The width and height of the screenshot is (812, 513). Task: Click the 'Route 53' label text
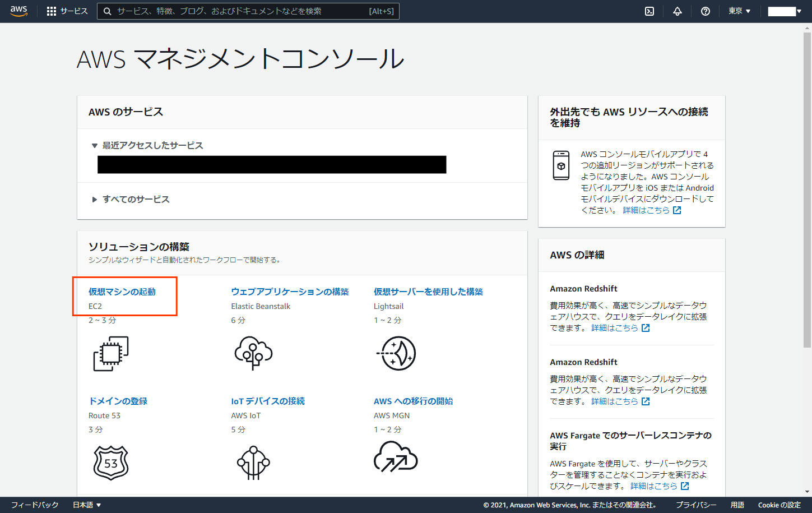pos(104,415)
